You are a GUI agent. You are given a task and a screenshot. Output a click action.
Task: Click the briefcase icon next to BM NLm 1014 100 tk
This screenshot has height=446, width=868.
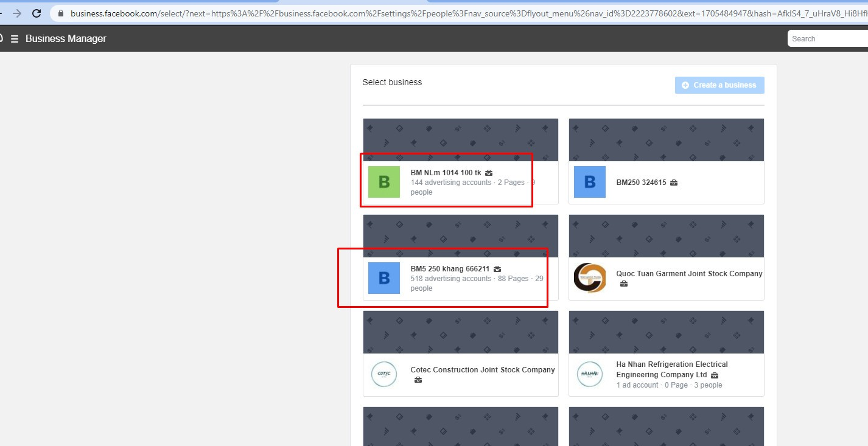[x=489, y=173]
